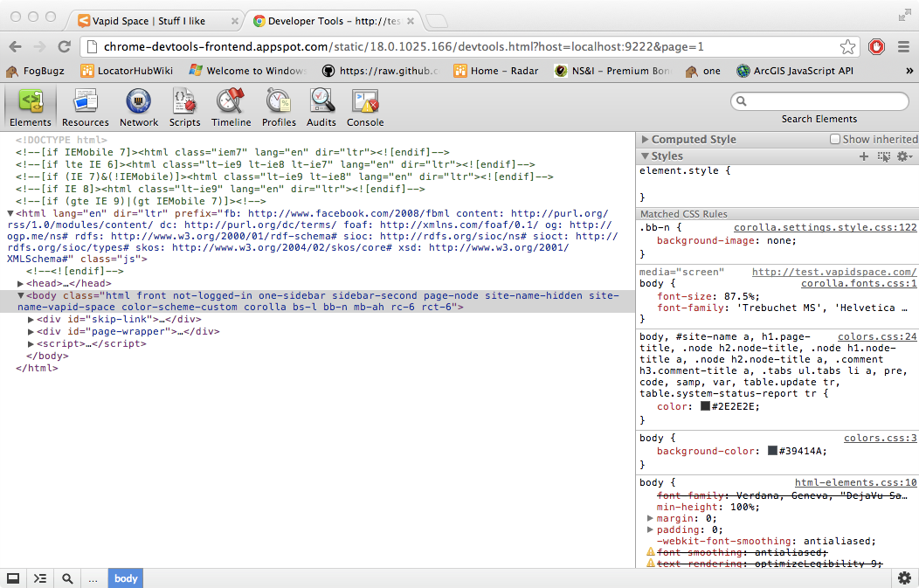This screenshot has height=588, width=919.
Task: Reload the current page
Action: [x=65, y=47]
